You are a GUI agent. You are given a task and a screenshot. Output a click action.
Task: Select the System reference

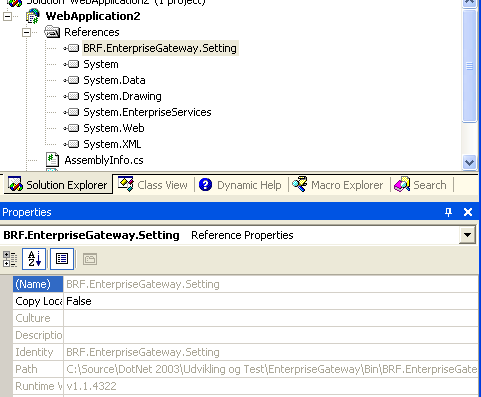(x=101, y=64)
